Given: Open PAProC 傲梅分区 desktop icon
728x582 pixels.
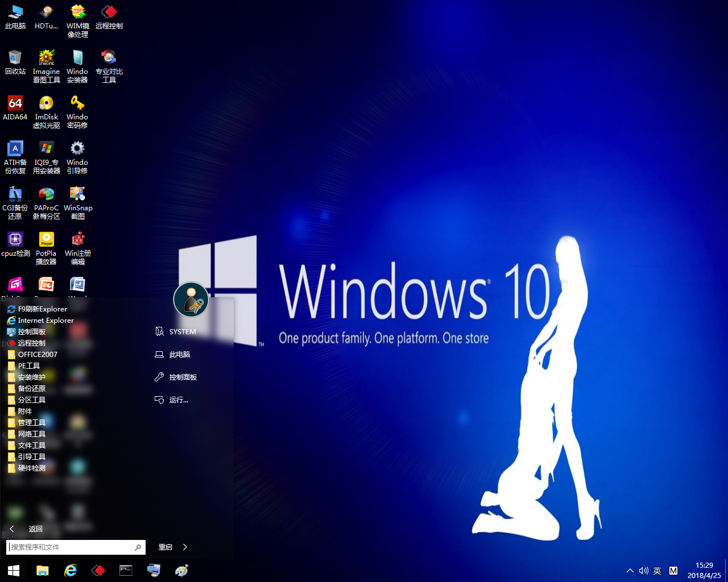Looking at the screenshot, I should pyautogui.click(x=47, y=203).
